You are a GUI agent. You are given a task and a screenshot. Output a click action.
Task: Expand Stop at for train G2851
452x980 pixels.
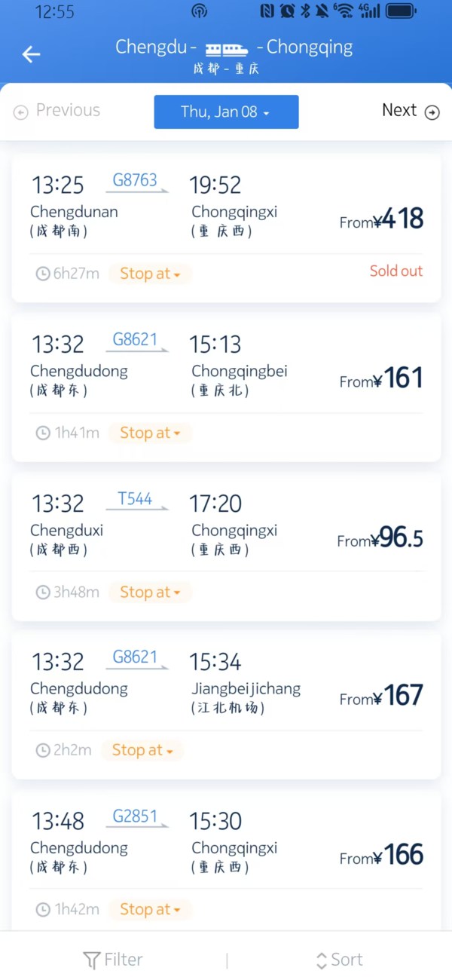[150, 910]
